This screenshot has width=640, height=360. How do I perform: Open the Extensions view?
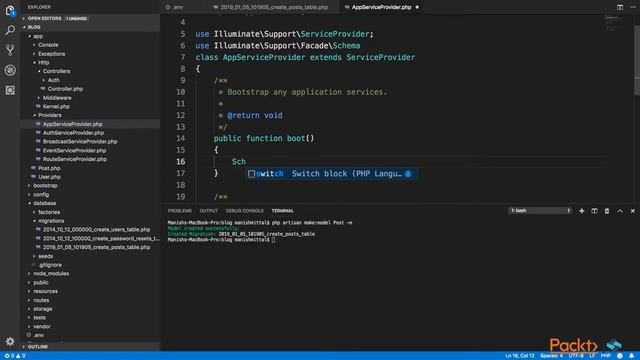coord(10,90)
